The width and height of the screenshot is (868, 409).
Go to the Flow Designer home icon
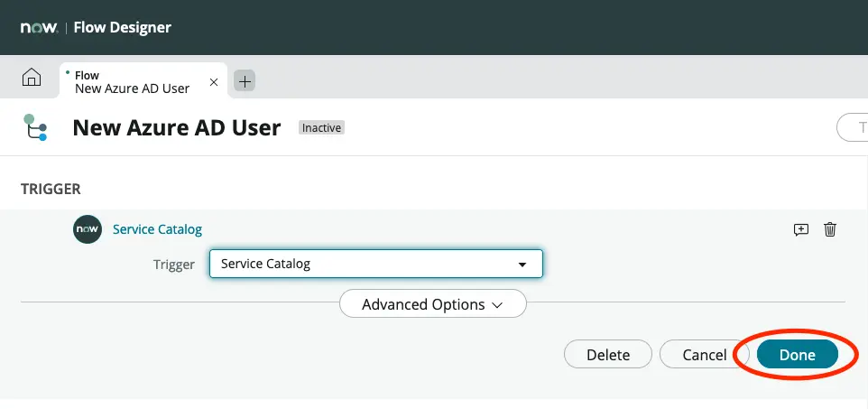point(32,77)
